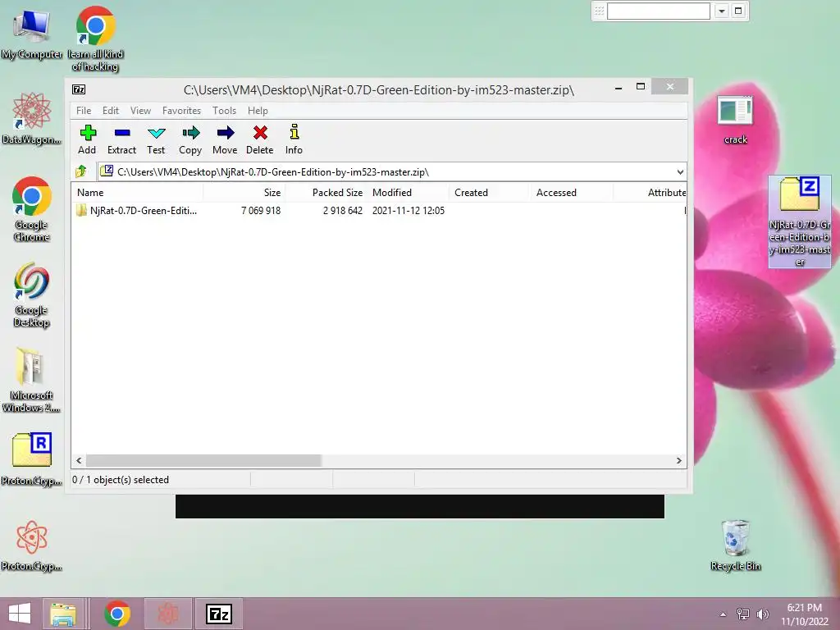Open the Favorites menu
The height and width of the screenshot is (630, 840).
[181, 111]
